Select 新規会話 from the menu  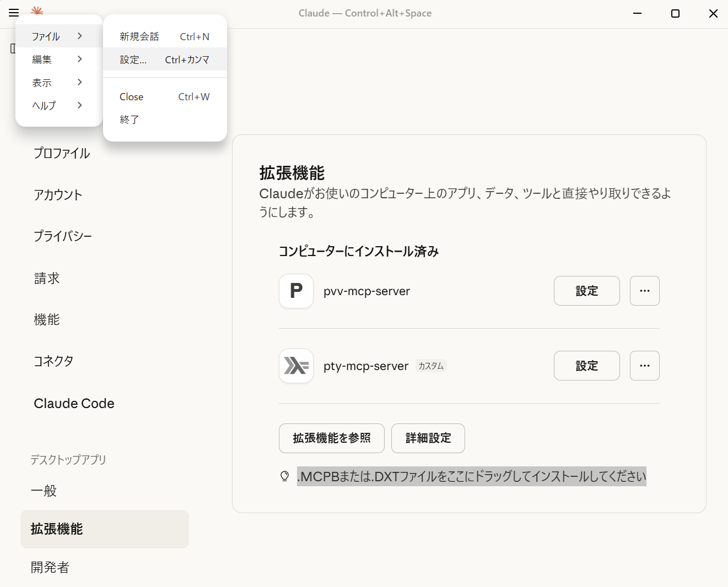coord(138,36)
